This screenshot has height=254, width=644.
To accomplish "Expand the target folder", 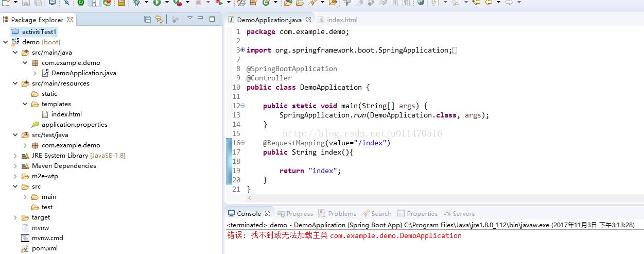I will click(x=15, y=217).
